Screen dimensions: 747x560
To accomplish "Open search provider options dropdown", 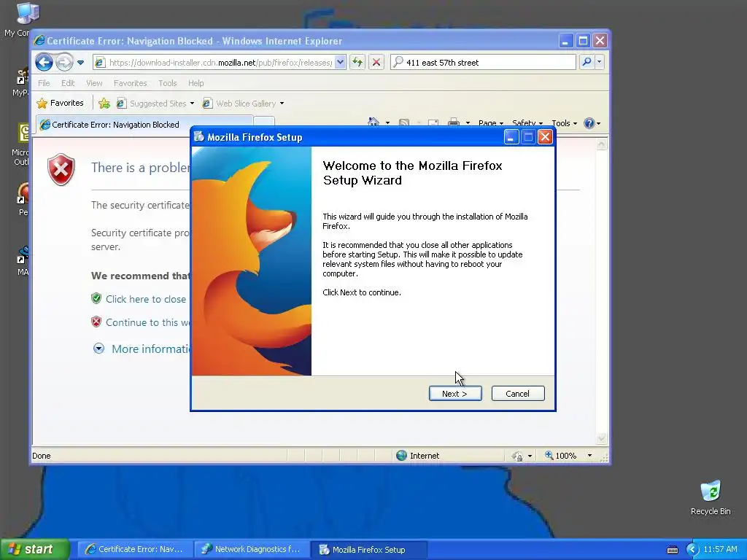I will click(x=600, y=62).
